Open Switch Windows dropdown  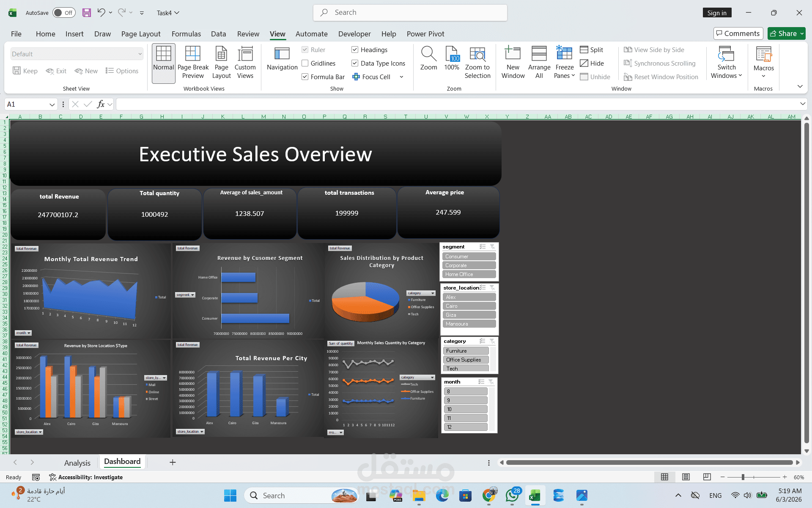click(x=726, y=63)
